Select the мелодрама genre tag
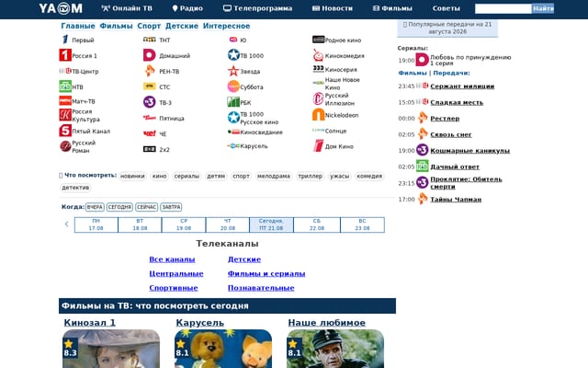 click(x=274, y=176)
